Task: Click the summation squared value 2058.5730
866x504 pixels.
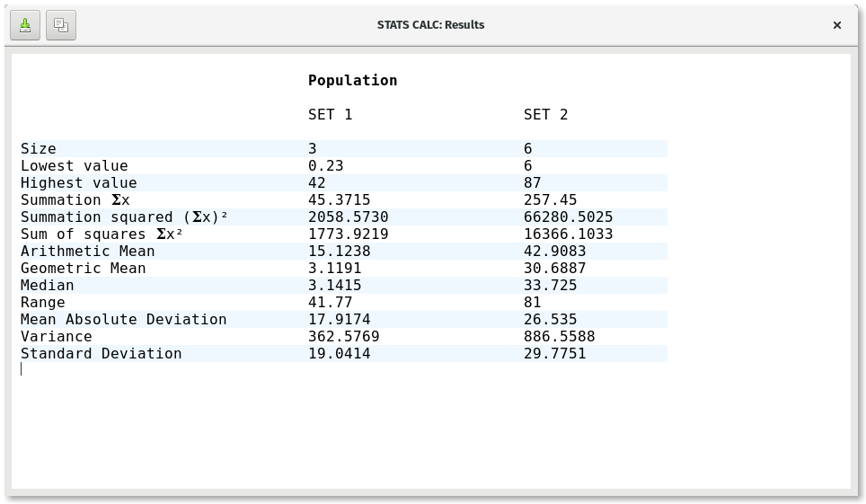Action: [348, 217]
